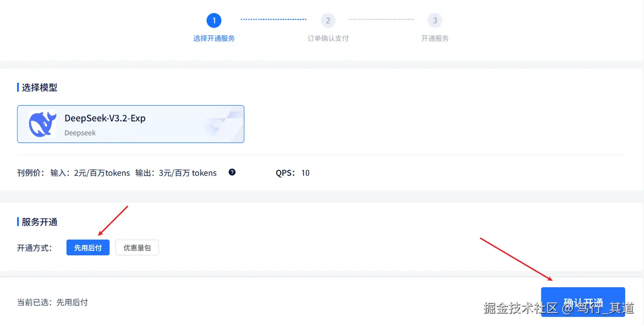The width and height of the screenshot is (644, 325).
Task: Choose the 优惠量包 activation option
Action: (x=137, y=247)
